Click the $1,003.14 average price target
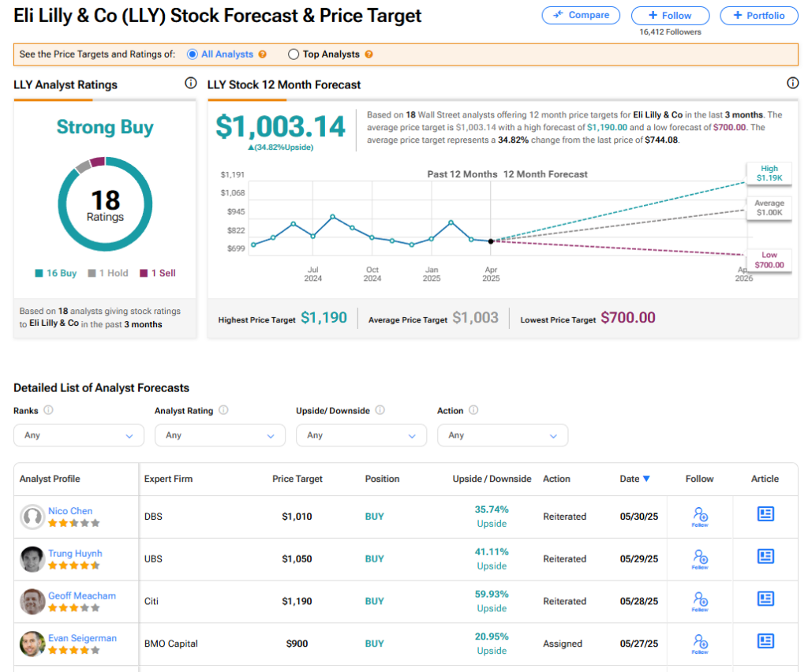 [x=280, y=127]
